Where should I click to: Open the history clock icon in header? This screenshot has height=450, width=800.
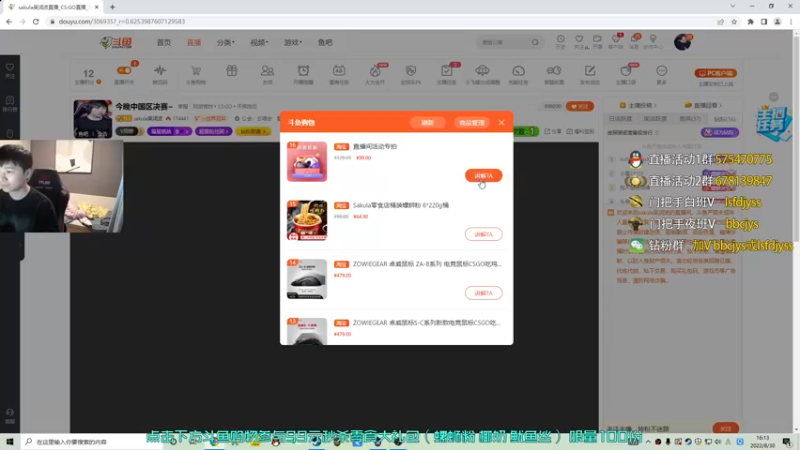560,41
